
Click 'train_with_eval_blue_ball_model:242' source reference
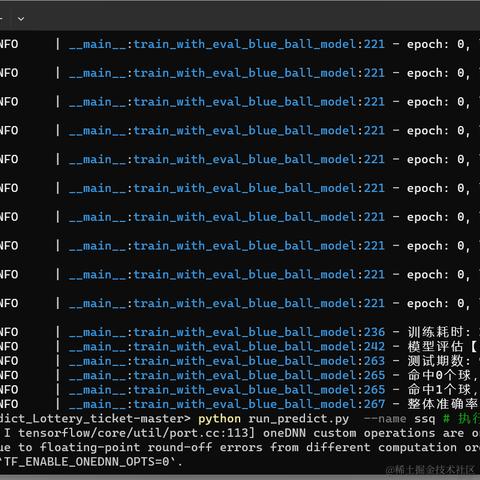259,347
